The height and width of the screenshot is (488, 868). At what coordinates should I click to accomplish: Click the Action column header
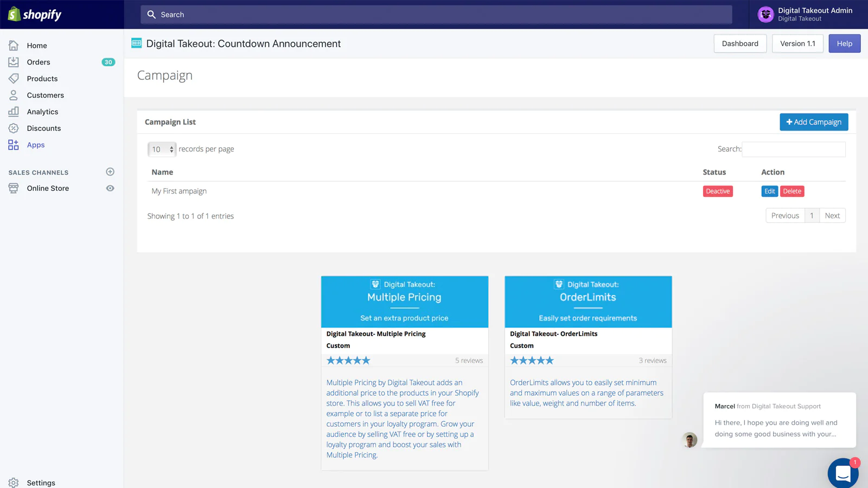click(x=773, y=172)
